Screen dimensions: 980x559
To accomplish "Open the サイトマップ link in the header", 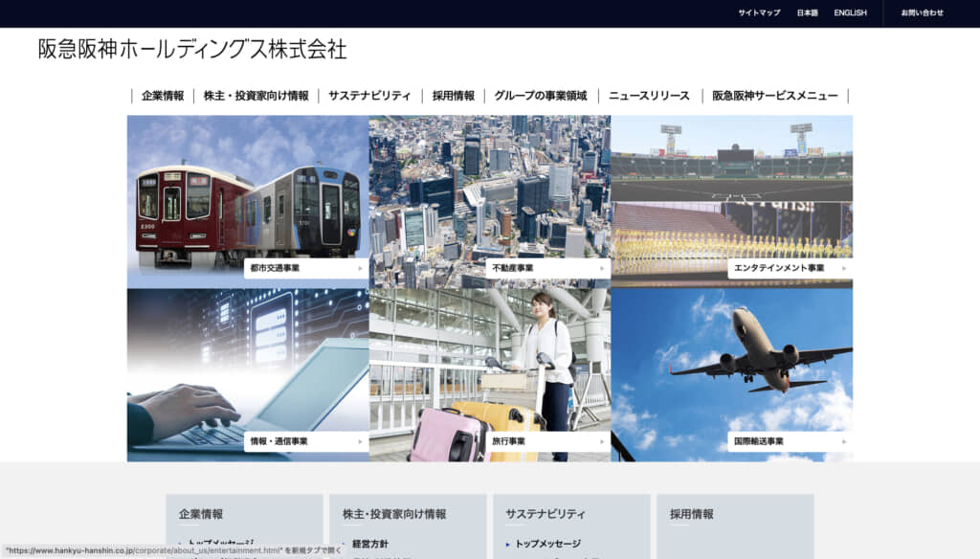I will (759, 12).
